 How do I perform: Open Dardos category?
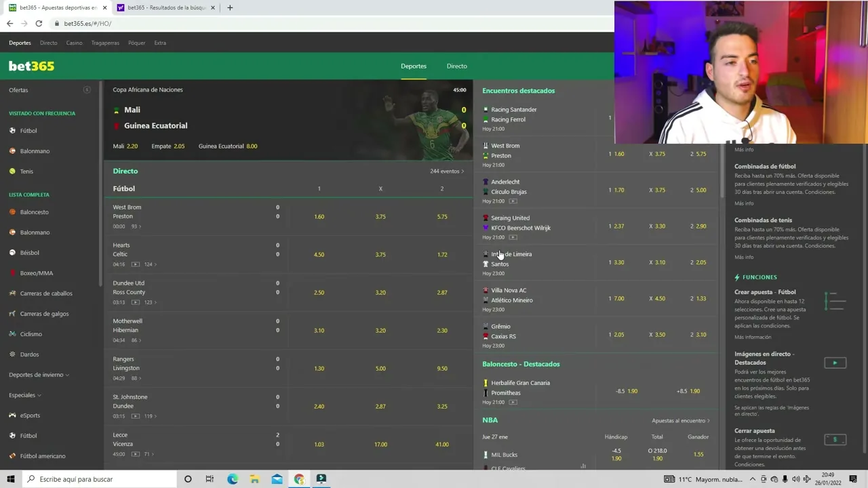29,354
